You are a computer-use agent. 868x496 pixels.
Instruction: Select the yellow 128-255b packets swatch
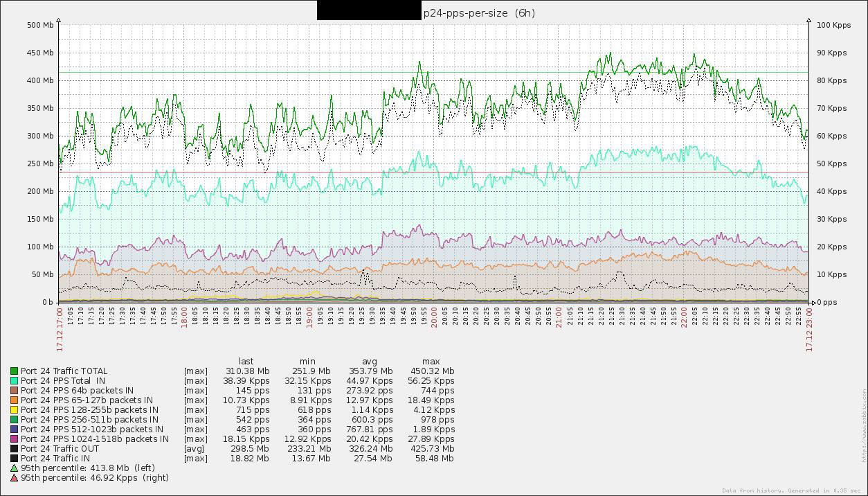[14, 410]
